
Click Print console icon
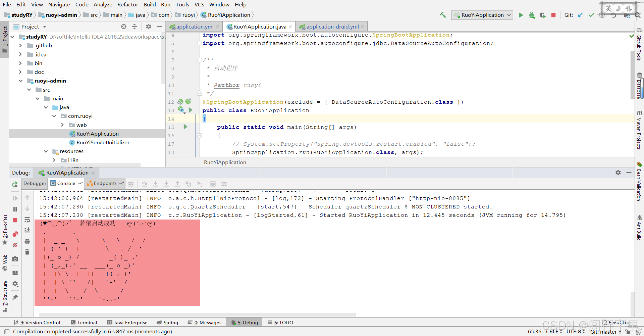27,241
